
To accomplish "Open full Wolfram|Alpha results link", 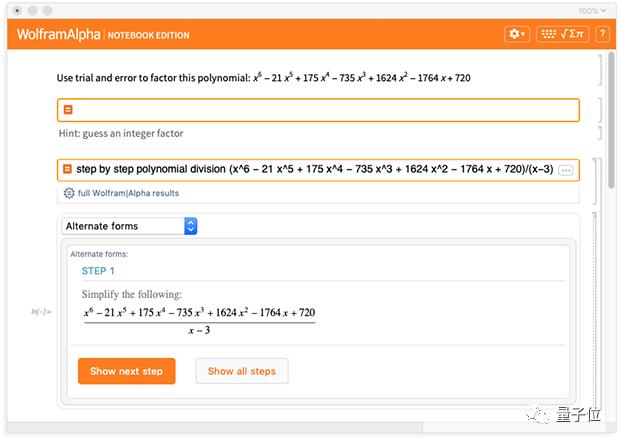I will (128, 193).
